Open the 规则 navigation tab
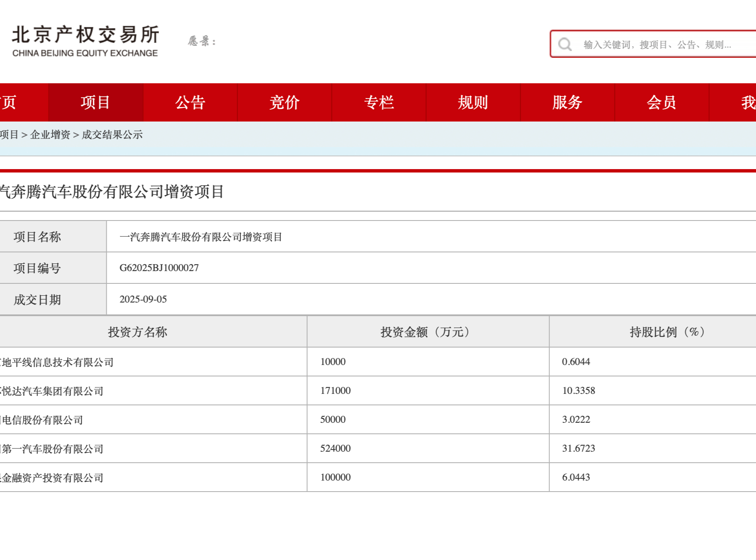 [473, 102]
